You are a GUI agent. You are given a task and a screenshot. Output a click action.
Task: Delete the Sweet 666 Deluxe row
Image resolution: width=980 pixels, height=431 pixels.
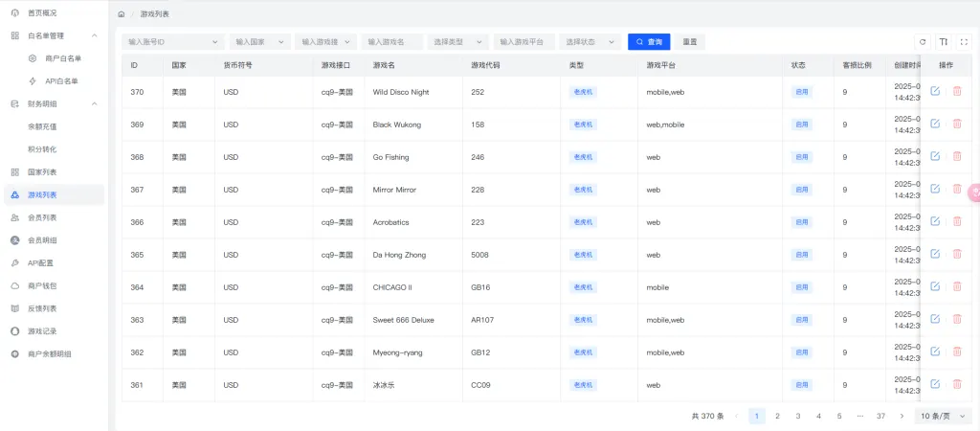click(957, 319)
